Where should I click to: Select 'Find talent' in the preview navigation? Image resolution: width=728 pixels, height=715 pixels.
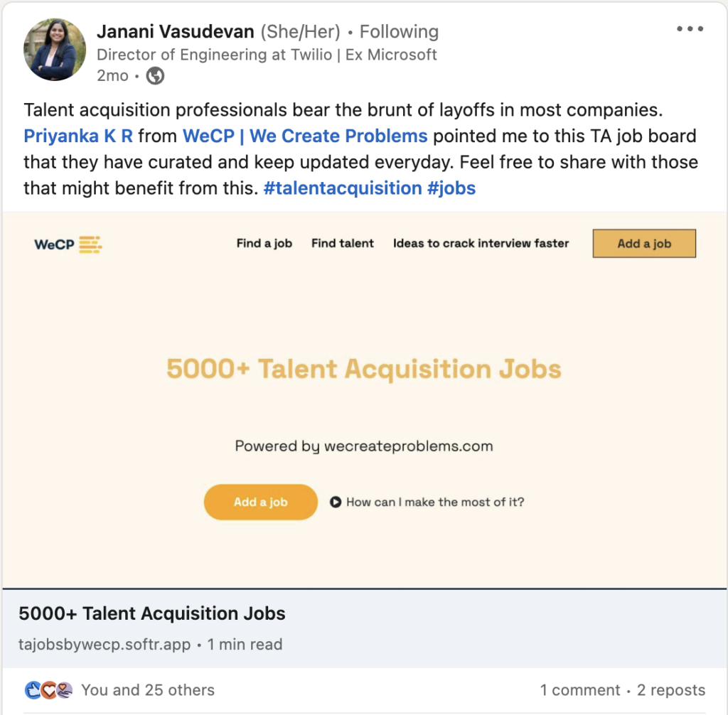pos(343,243)
